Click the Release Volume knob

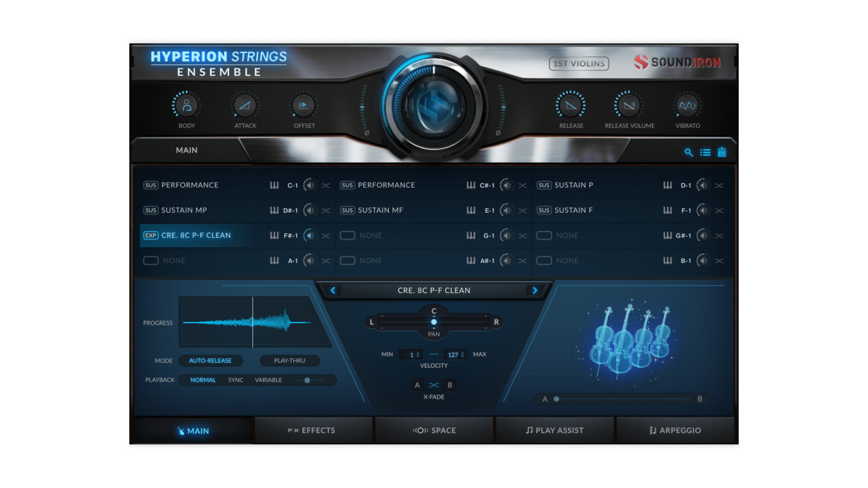(x=629, y=106)
